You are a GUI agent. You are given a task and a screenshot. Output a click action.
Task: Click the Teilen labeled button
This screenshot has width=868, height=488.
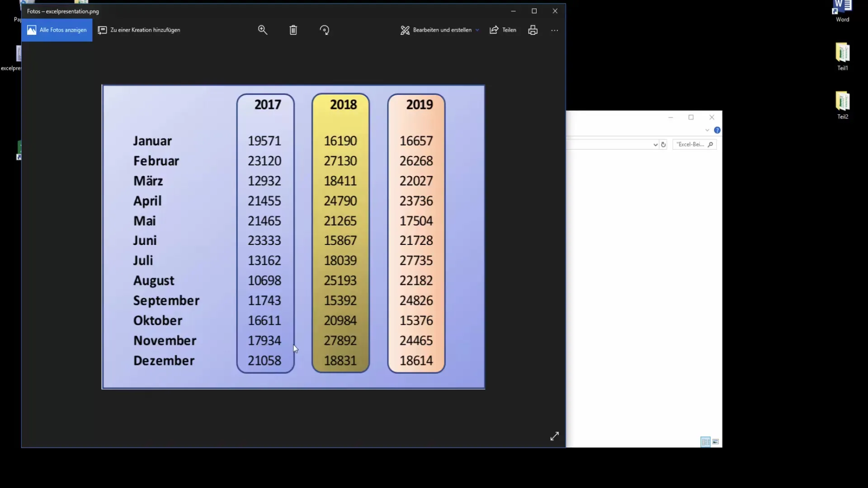[503, 30]
